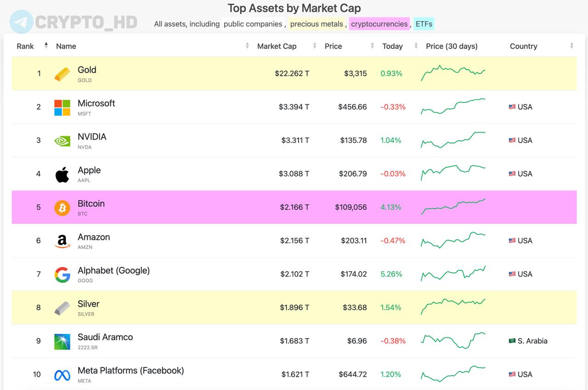Sort by Country using its sort arrows
This screenshot has width=588, height=390.
coord(571,45)
